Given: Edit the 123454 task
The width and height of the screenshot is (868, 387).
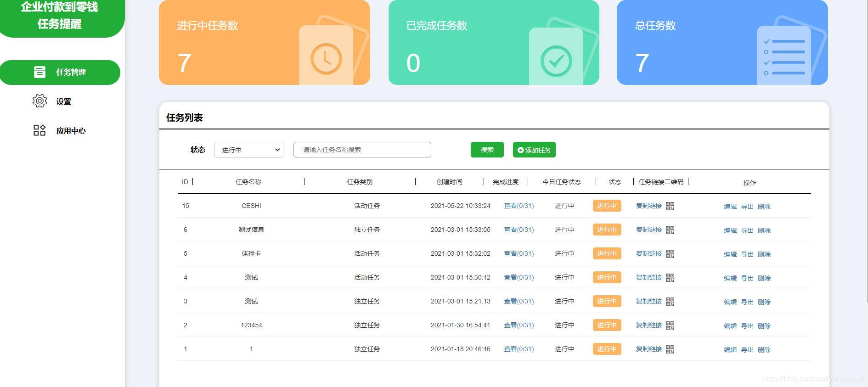Looking at the screenshot, I should (730, 326).
